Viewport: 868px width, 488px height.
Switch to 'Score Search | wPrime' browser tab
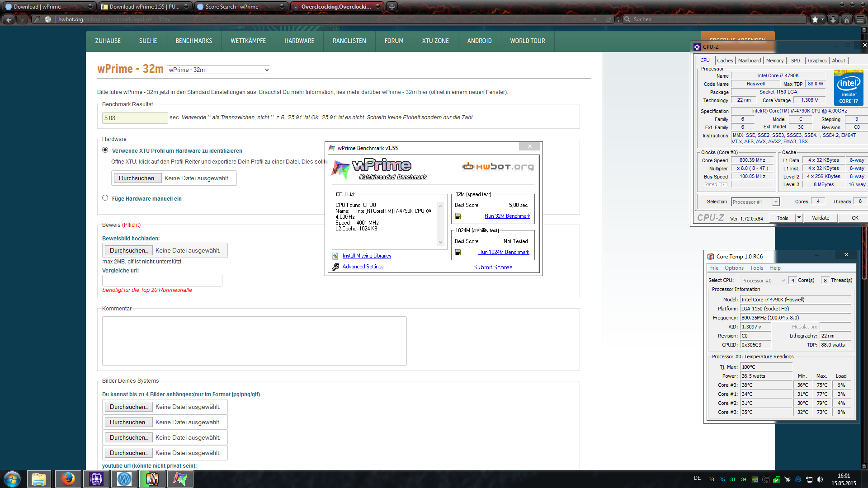[241, 7]
